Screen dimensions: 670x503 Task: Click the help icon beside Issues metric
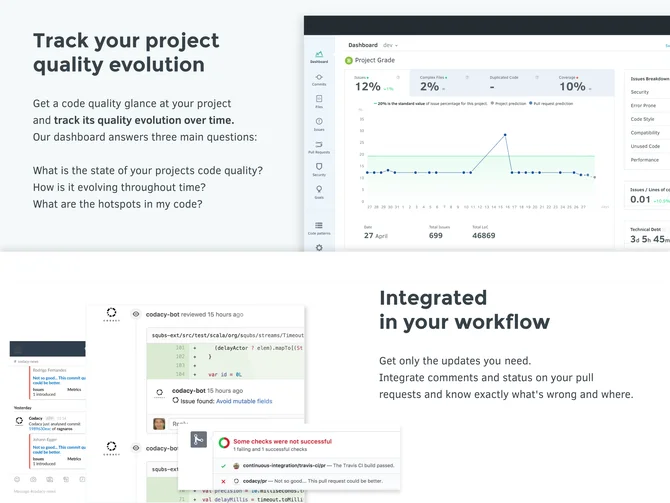click(x=398, y=77)
